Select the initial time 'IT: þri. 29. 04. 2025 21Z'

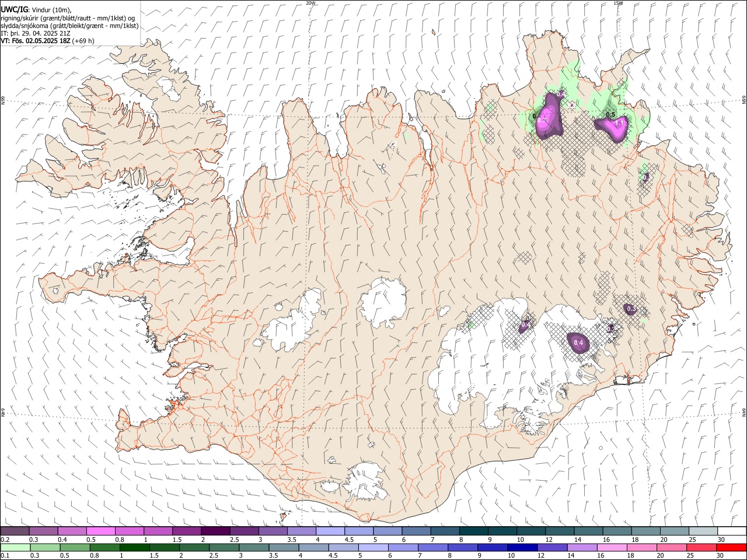point(36,33)
